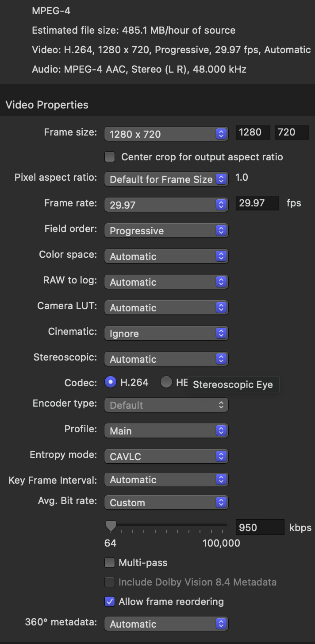Change Field order from Progressive
This screenshot has height=644, width=315.
point(166,230)
